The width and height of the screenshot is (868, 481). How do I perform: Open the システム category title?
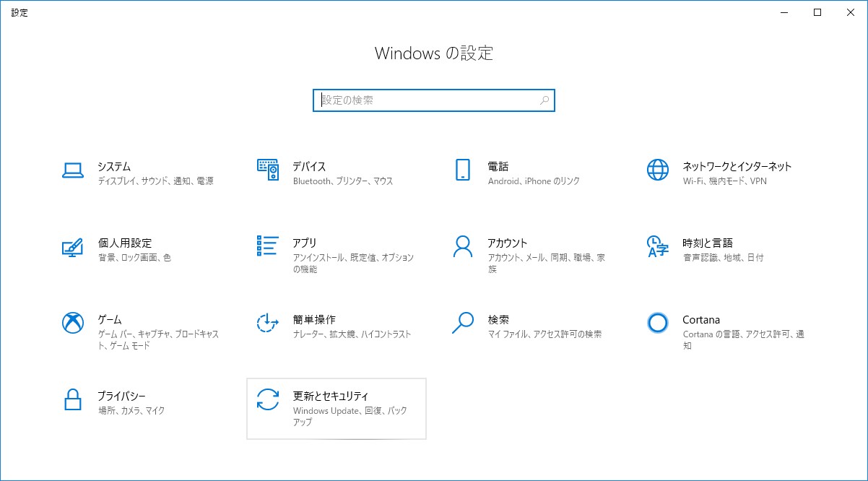click(x=114, y=166)
